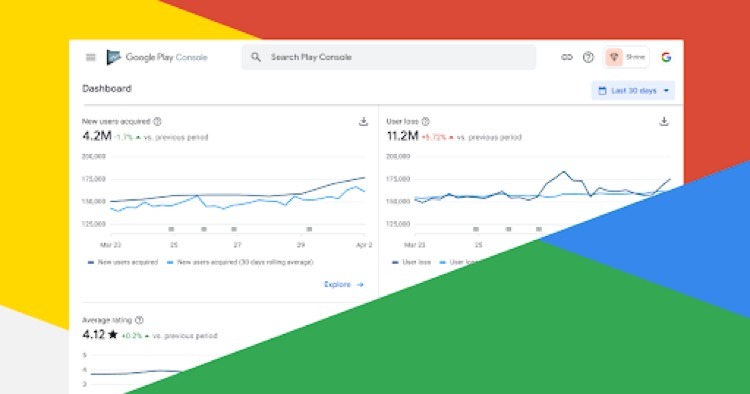The width and height of the screenshot is (750, 394).
Task: Download the User loss chart
Action: pyautogui.click(x=664, y=121)
